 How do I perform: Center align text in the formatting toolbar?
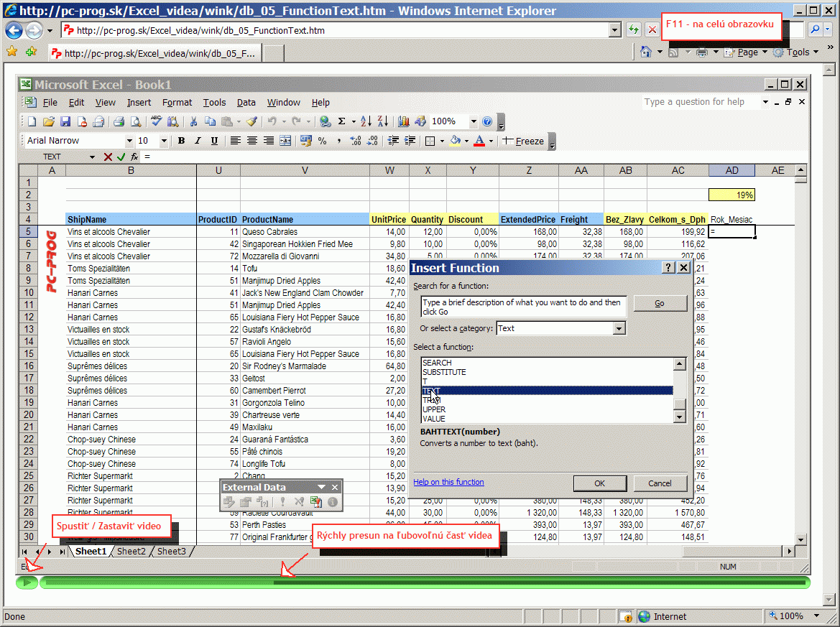click(251, 141)
